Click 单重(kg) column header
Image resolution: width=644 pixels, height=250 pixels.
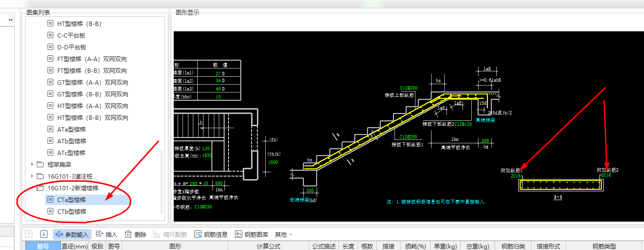446,247
